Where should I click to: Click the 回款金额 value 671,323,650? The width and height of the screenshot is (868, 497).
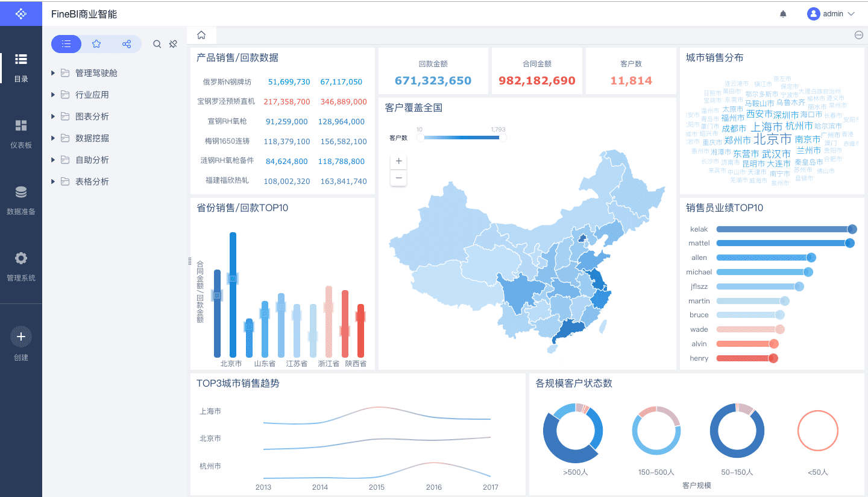(x=433, y=81)
